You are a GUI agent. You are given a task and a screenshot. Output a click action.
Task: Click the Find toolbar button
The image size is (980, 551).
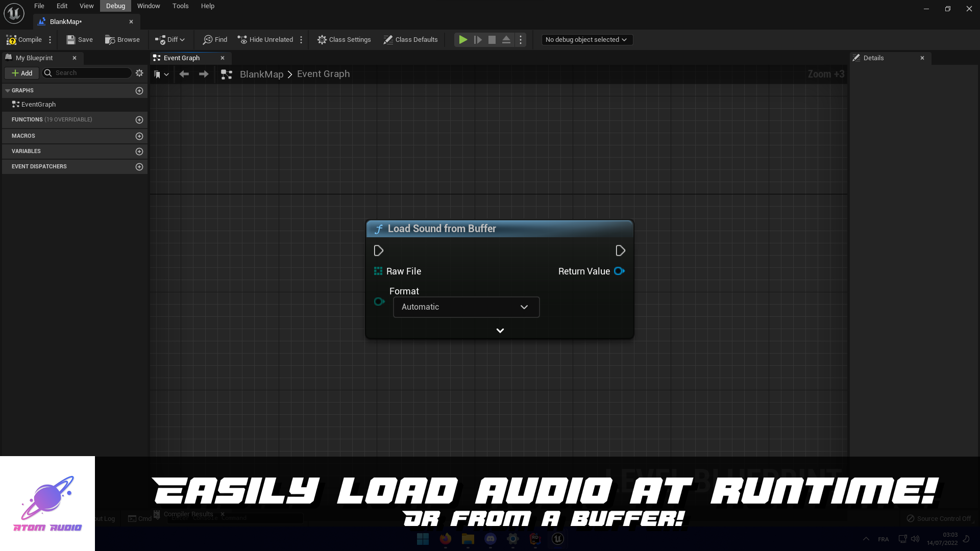coord(215,40)
